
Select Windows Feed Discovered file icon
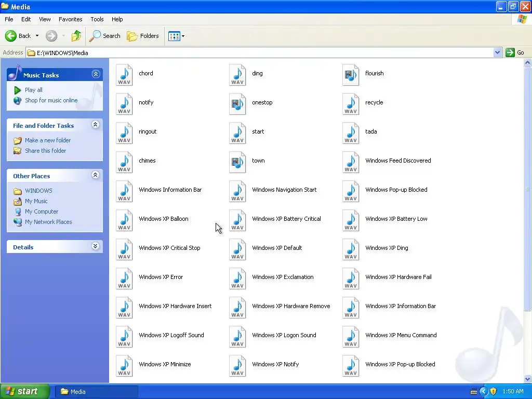(x=351, y=162)
